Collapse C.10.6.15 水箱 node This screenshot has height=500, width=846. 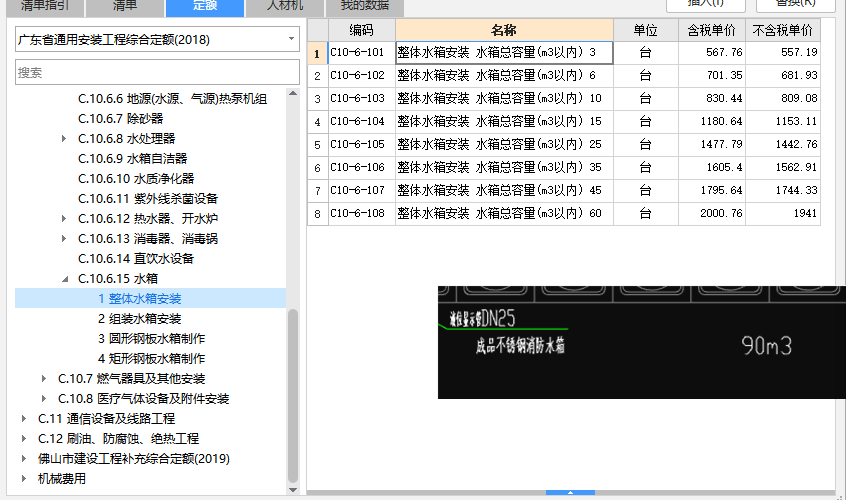pyautogui.click(x=65, y=279)
